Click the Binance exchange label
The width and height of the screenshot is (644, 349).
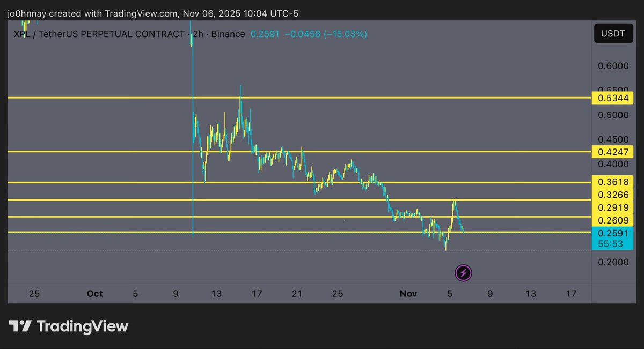(x=229, y=34)
